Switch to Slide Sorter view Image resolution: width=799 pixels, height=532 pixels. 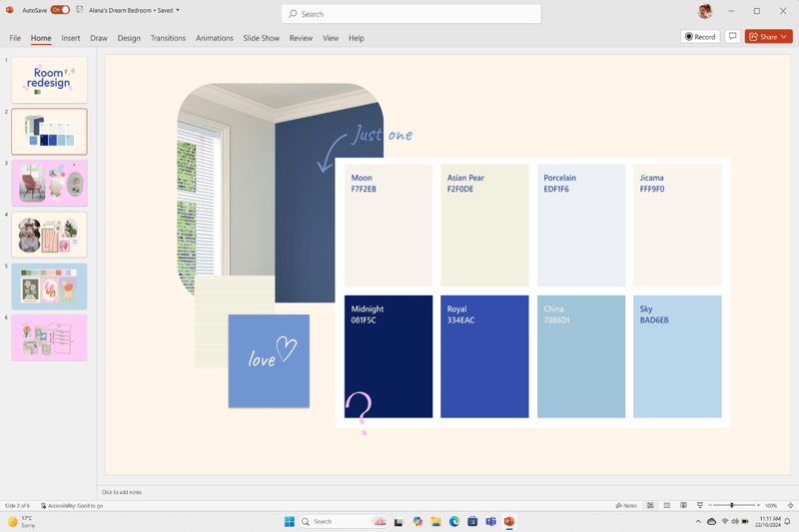coord(667,506)
